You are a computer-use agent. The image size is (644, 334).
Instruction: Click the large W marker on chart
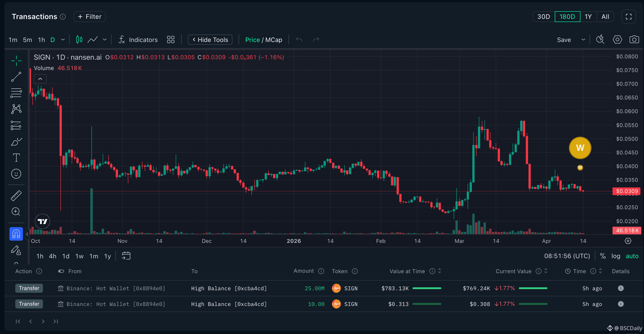click(x=580, y=148)
